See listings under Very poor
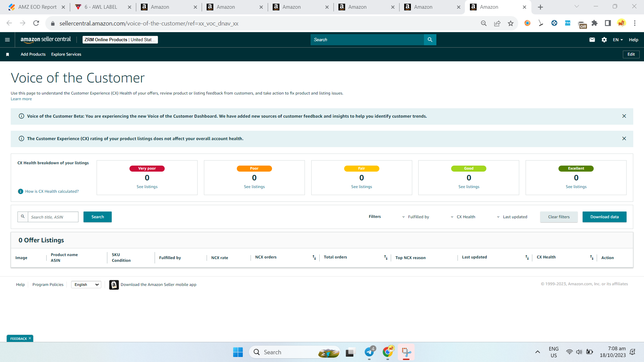644x362 pixels. tap(147, 187)
